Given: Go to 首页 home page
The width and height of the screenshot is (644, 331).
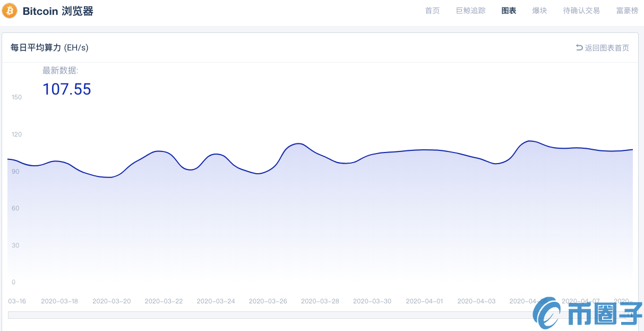Looking at the screenshot, I should click(432, 10).
